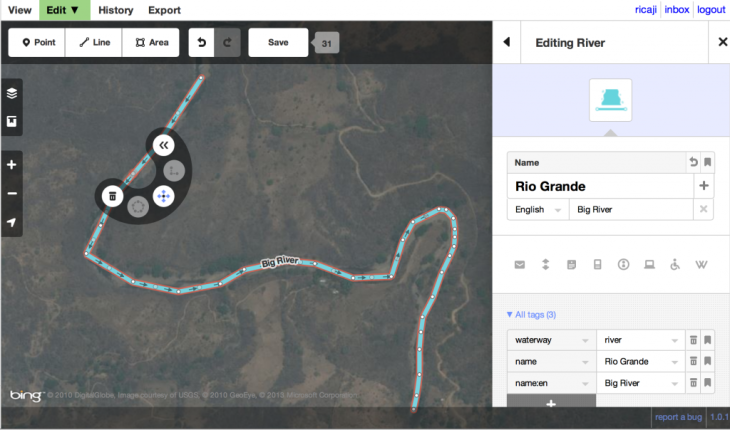Select the Point drawing tool

click(x=37, y=42)
